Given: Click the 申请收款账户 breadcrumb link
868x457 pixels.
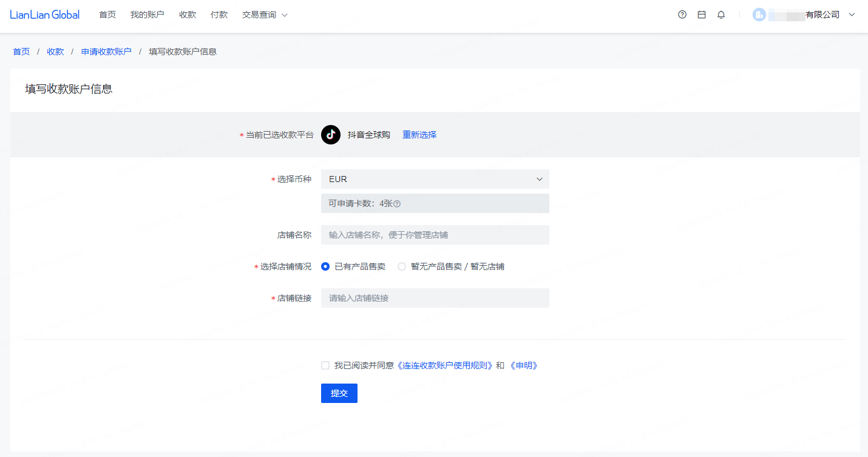Looking at the screenshot, I should click(x=106, y=52).
